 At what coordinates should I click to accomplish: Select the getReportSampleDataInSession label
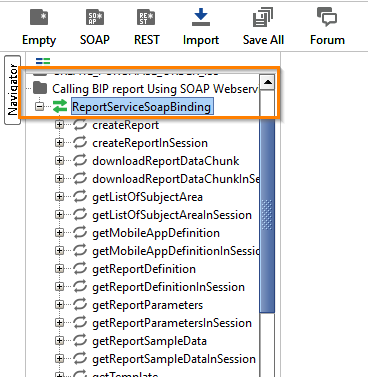174,359
